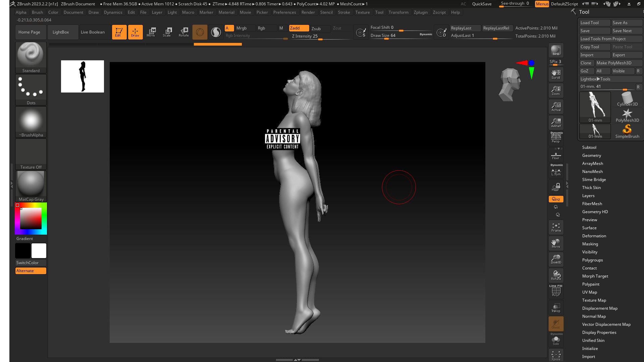Toggle XYZ rotation mode
This screenshot has height=362, width=644.
[x=556, y=199]
